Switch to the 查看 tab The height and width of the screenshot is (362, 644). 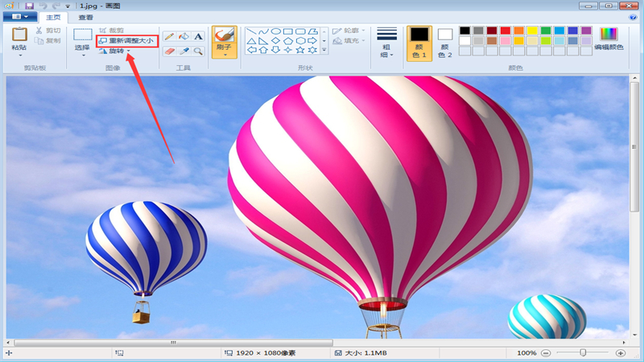pyautogui.click(x=85, y=17)
